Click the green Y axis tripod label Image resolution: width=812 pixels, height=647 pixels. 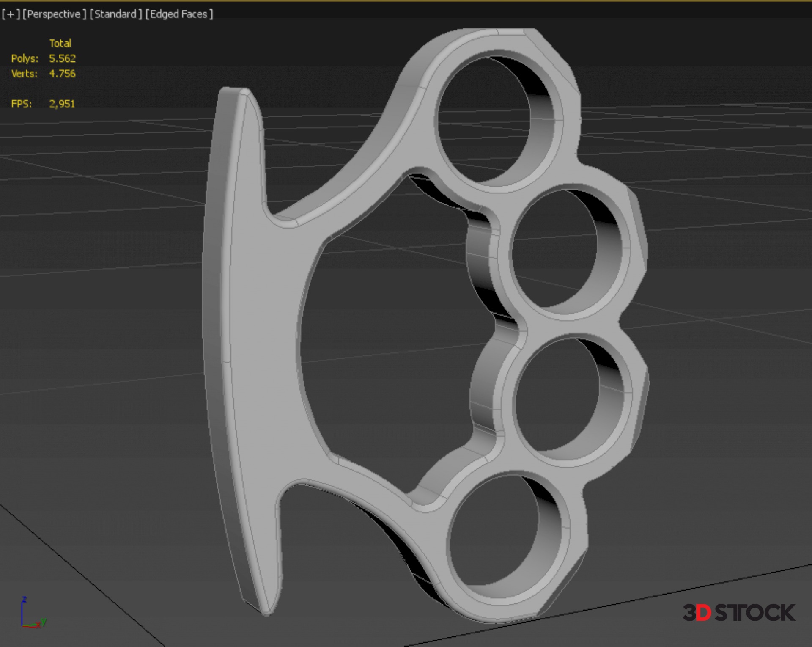pos(44,622)
